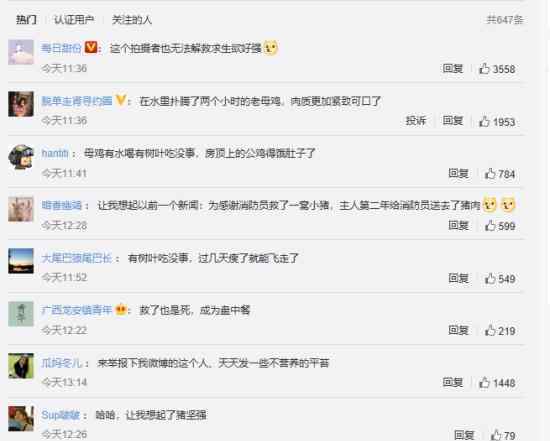
Task: Reply to the comment posted at 12:28
Action: pyautogui.click(x=458, y=226)
